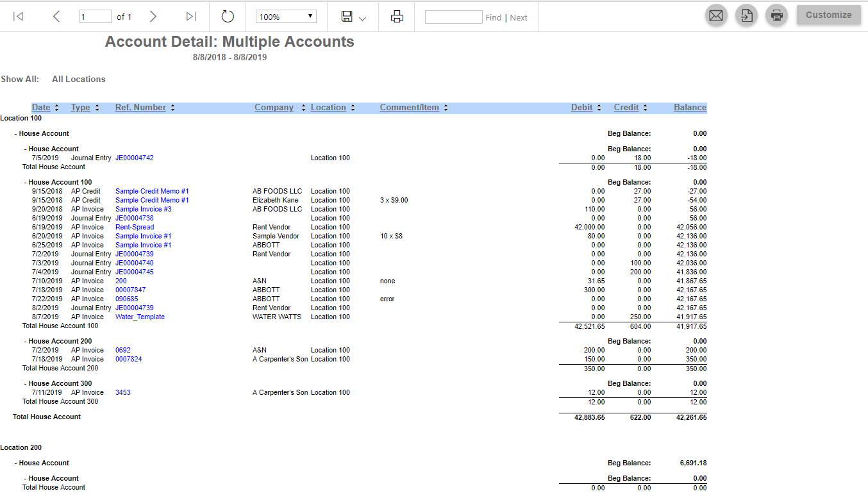Image resolution: width=868 pixels, height=498 pixels.
Task: Export the report using the document icon
Action: click(x=746, y=15)
